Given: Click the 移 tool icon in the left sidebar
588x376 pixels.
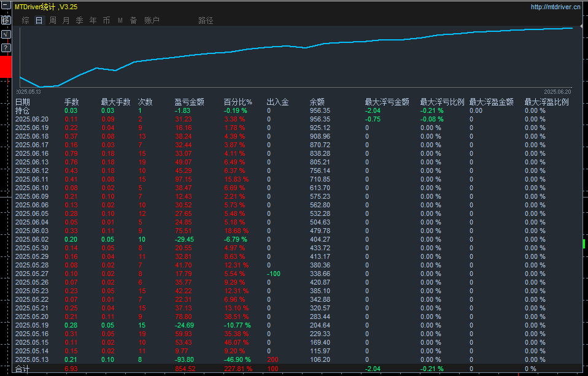Looking at the screenshot, I should tap(5, 20).
